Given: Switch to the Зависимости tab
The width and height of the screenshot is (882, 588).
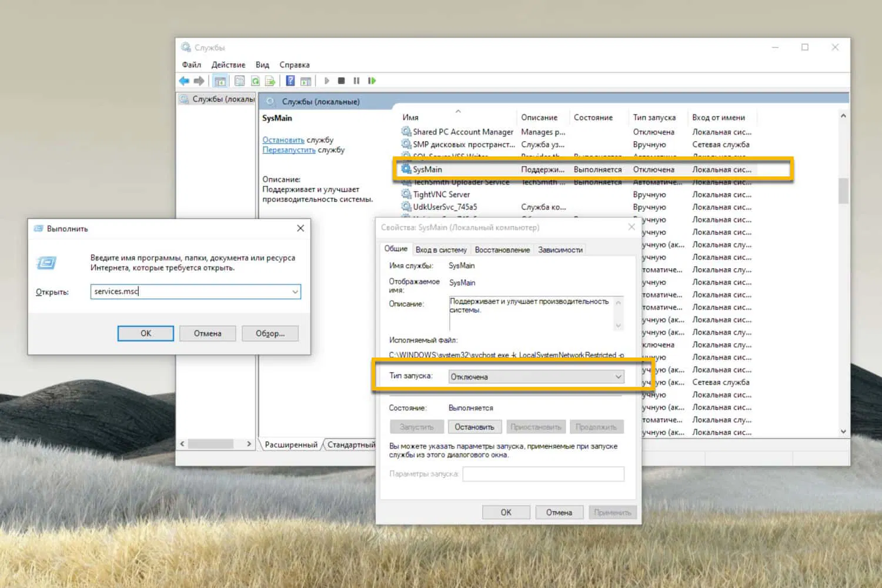Looking at the screenshot, I should pos(560,249).
